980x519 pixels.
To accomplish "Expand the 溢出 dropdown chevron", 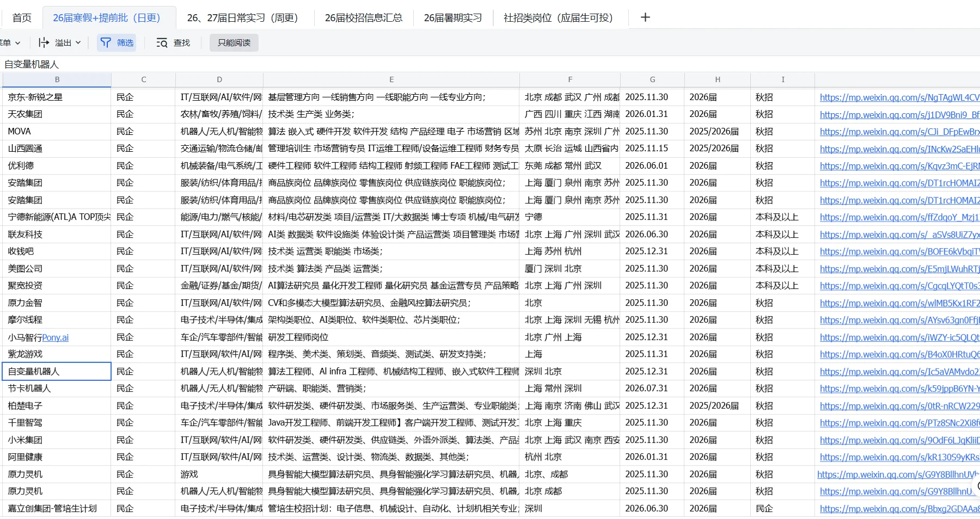I will pos(78,42).
